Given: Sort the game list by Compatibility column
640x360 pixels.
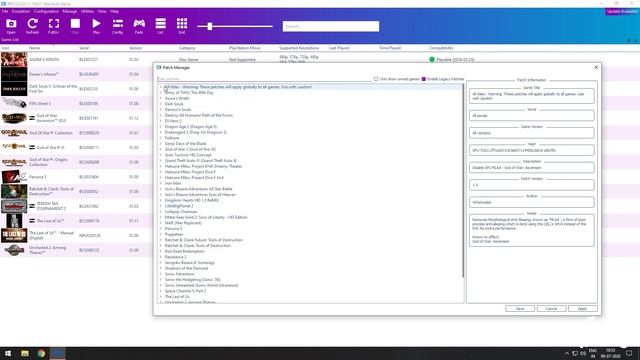Looking at the screenshot, I should (x=441, y=48).
